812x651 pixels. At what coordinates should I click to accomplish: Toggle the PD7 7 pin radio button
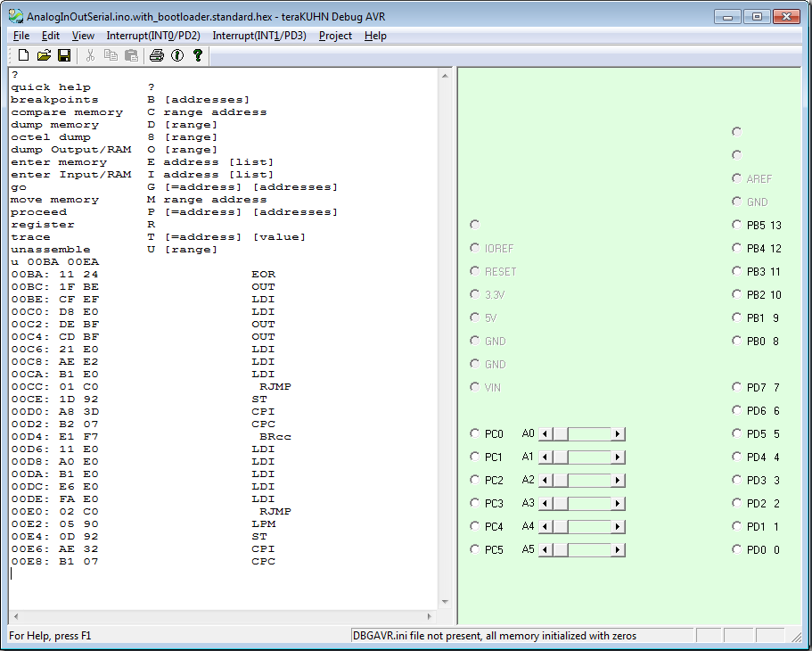point(737,387)
